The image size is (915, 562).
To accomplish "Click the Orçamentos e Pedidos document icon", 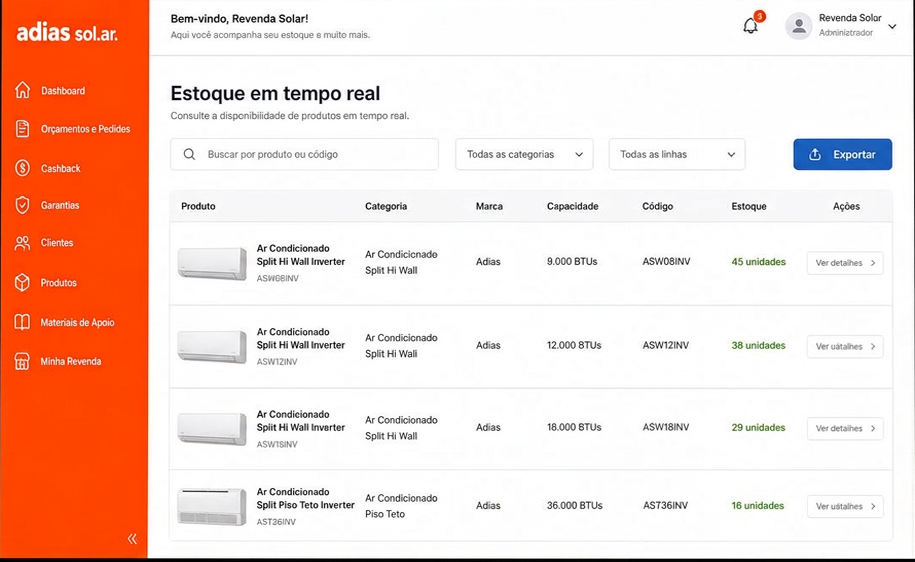I will (22, 128).
